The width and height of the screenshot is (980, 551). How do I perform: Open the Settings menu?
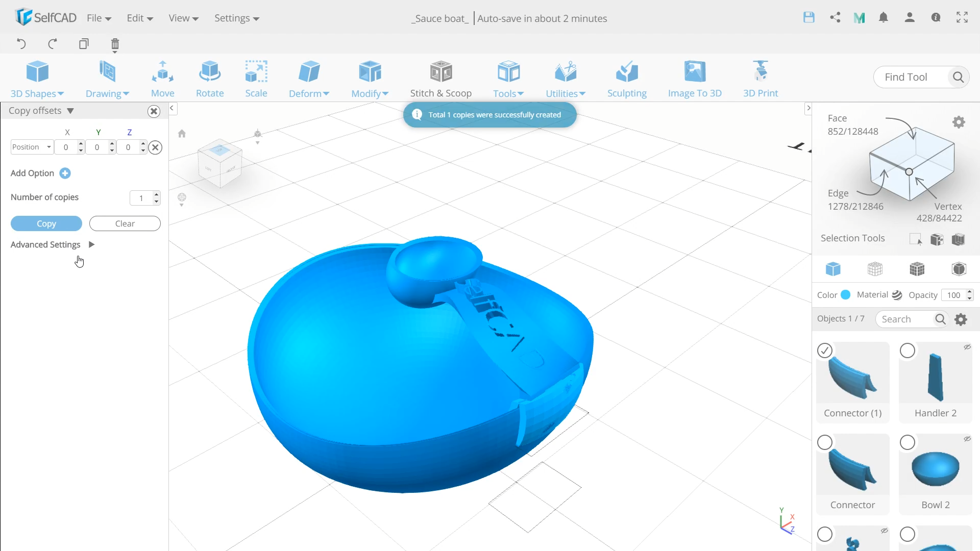pos(237,18)
